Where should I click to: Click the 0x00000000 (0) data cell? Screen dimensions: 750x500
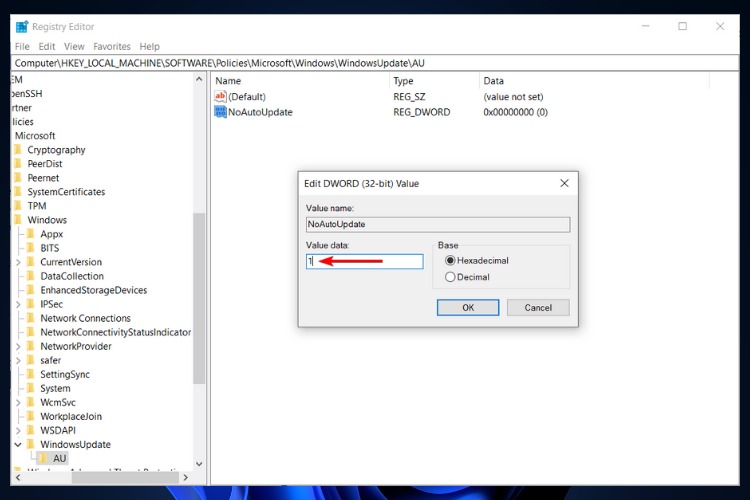click(x=515, y=112)
